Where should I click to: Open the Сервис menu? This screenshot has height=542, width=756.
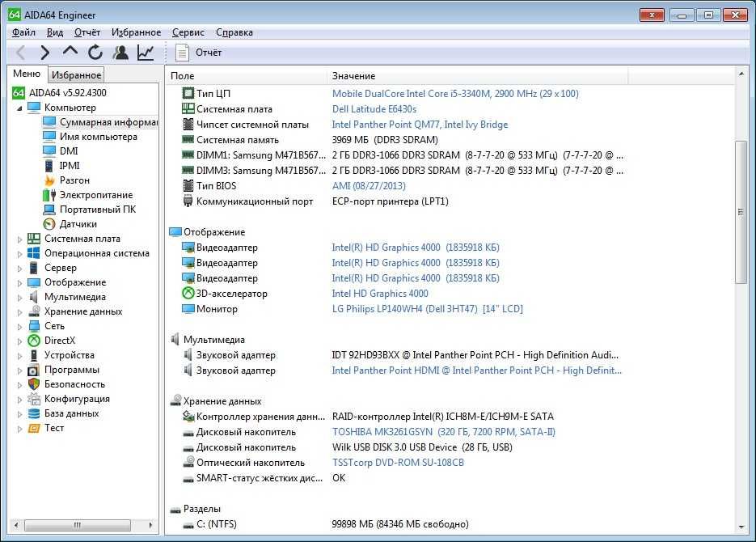tap(188, 32)
